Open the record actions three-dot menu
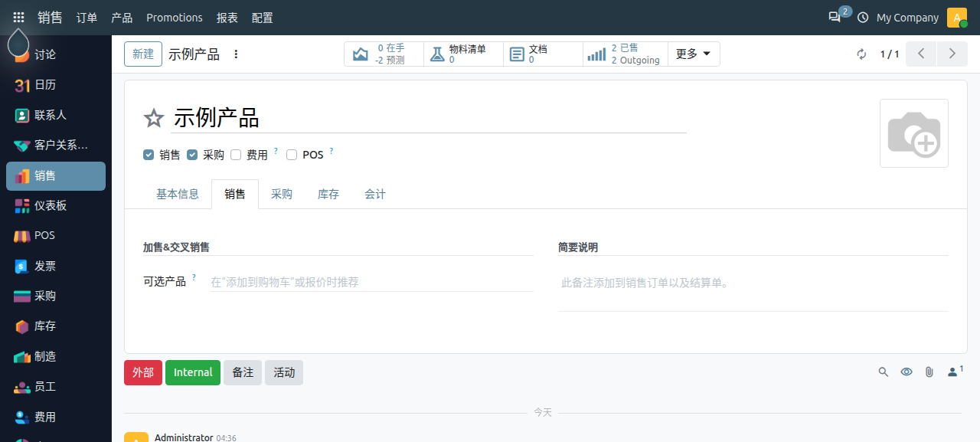This screenshot has height=442, width=980. pos(236,54)
